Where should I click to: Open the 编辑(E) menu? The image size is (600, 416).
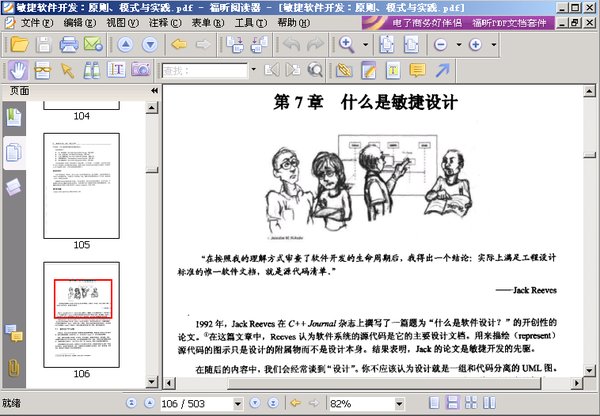pyautogui.click(x=80, y=23)
